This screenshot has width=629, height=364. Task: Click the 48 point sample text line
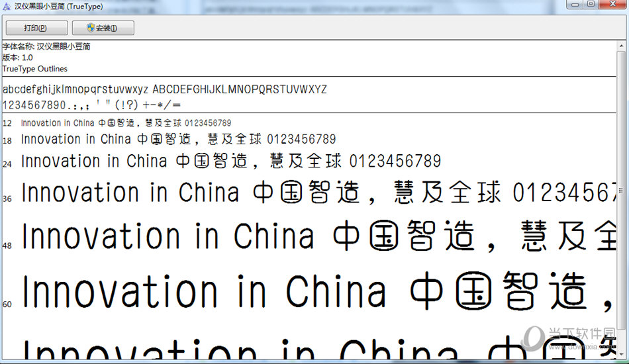319,236
